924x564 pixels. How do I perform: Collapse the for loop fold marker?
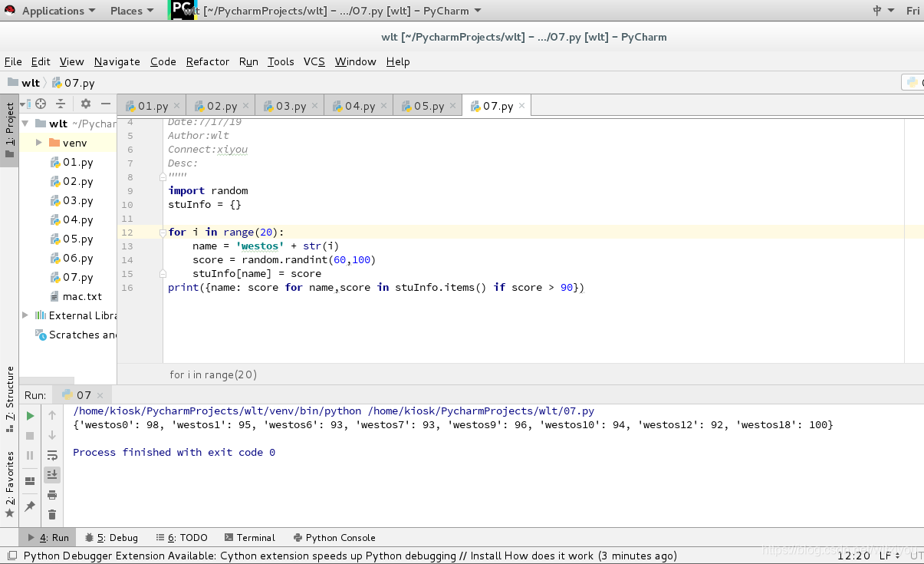[x=162, y=232]
